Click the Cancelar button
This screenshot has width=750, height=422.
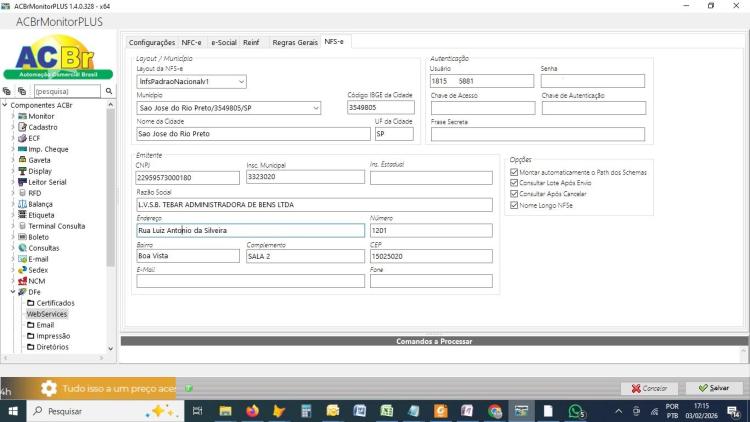[x=649, y=388]
